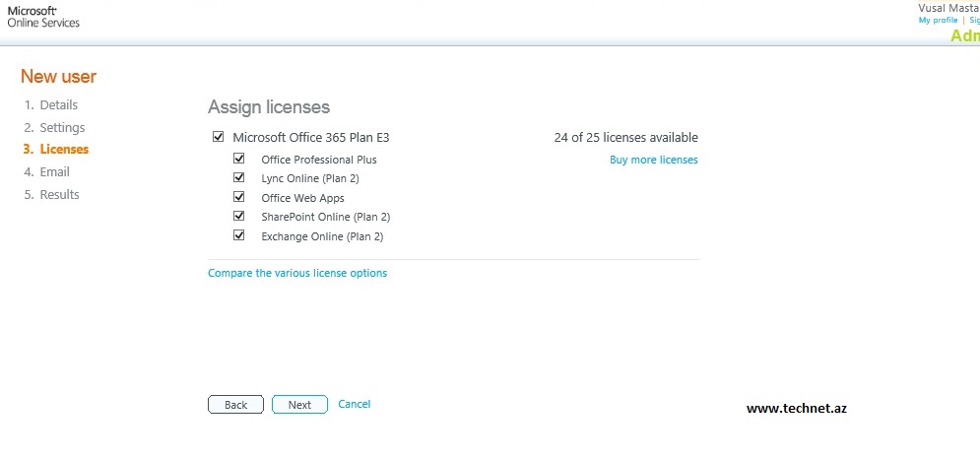Open Compare the various license options
The width and height of the screenshot is (980, 459).
click(297, 273)
